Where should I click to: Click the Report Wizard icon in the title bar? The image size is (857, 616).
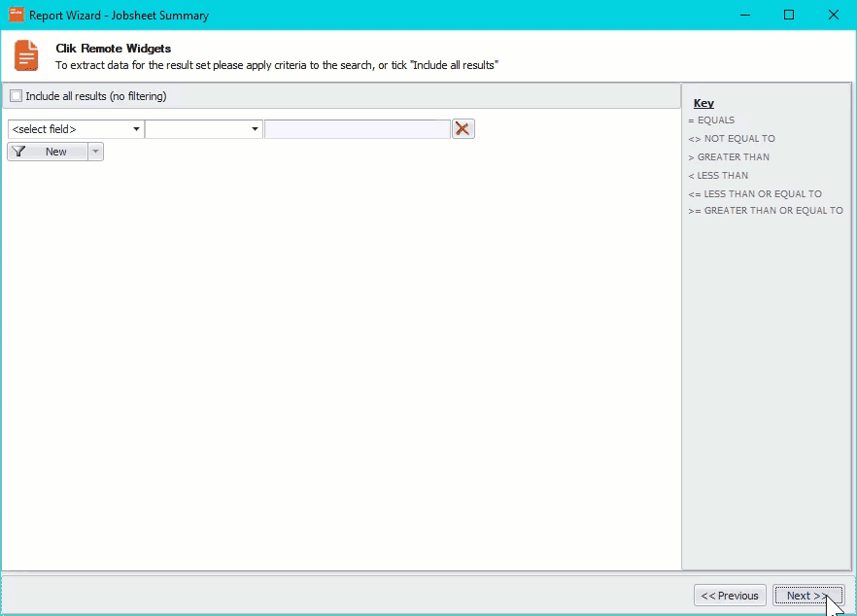coord(14,15)
